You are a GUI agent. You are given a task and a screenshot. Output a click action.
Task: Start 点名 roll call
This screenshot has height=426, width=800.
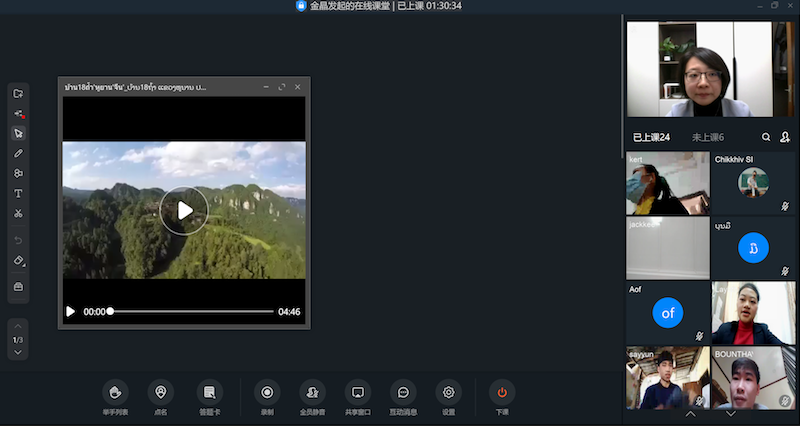click(161, 397)
